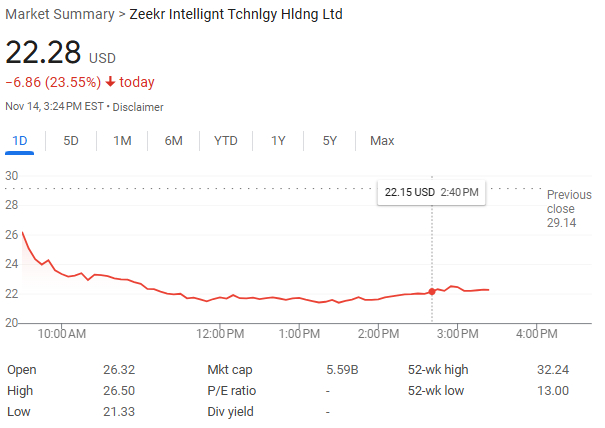This screenshot has height=428, width=605.
Task: Click the red dot marker on chart
Action: coord(432,292)
